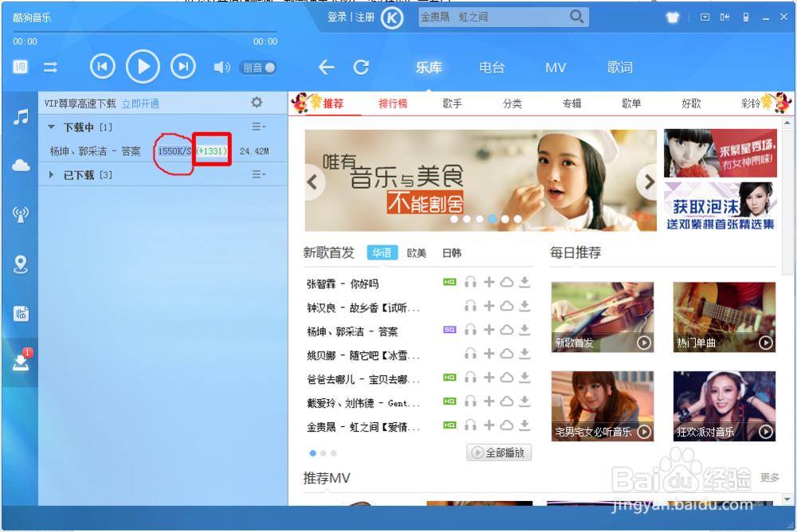This screenshot has width=797, height=532.
Task: Save 杨坤、郭采洁 - 答案 to cloud
Action: 506,330
